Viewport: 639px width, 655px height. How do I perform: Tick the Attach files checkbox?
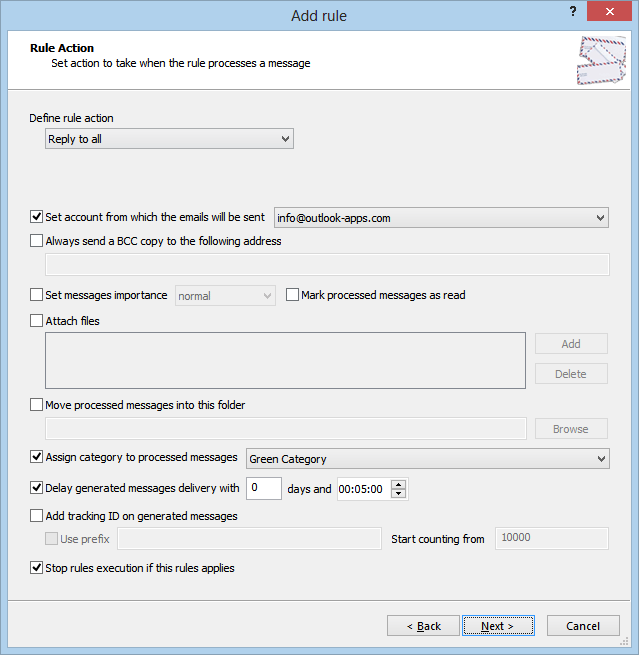point(36,320)
